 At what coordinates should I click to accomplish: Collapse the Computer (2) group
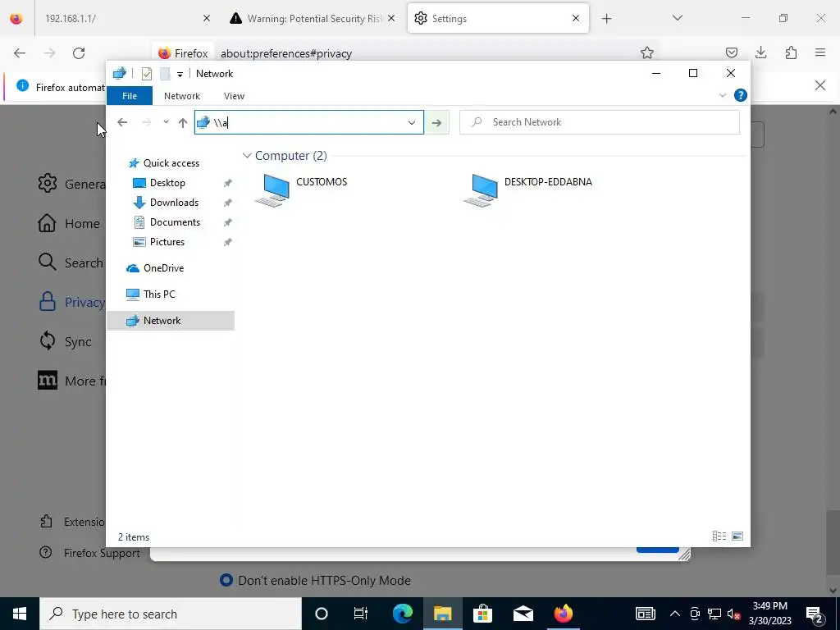tap(247, 156)
